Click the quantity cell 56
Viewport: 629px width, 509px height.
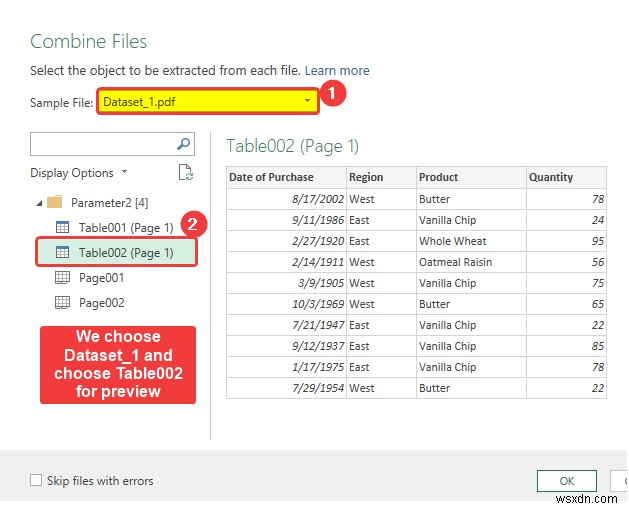[566, 262]
